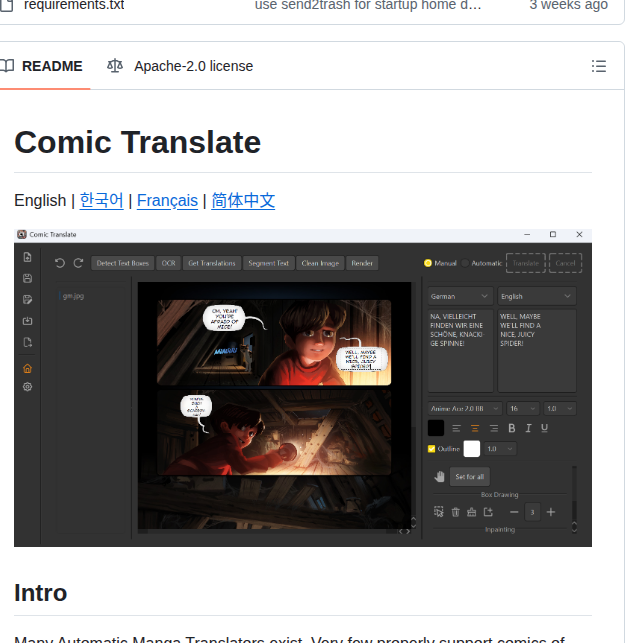The image size is (643, 643).
Task: Click the Set for all button
Action: (470, 477)
